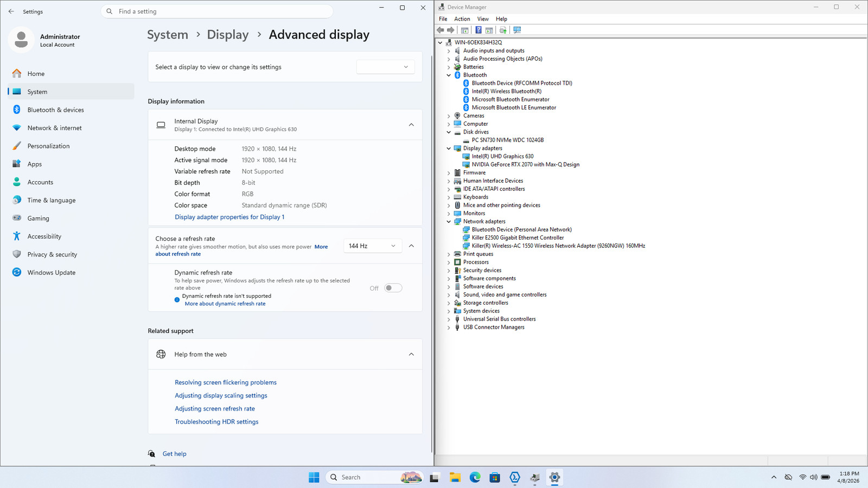The height and width of the screenshot is (488, 868).
Task: Select Intel(R) Wireless Bluetooth(R) device
Action: [x=506, y=92]
